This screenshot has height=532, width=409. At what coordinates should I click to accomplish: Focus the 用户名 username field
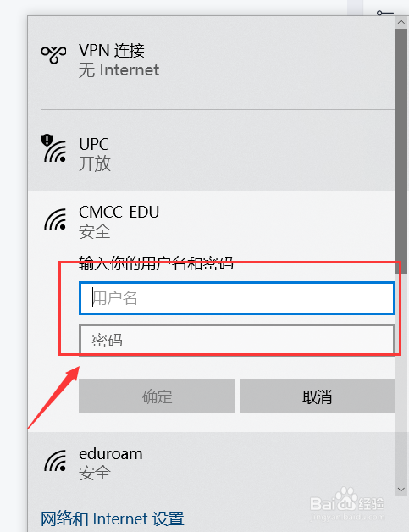237,298
